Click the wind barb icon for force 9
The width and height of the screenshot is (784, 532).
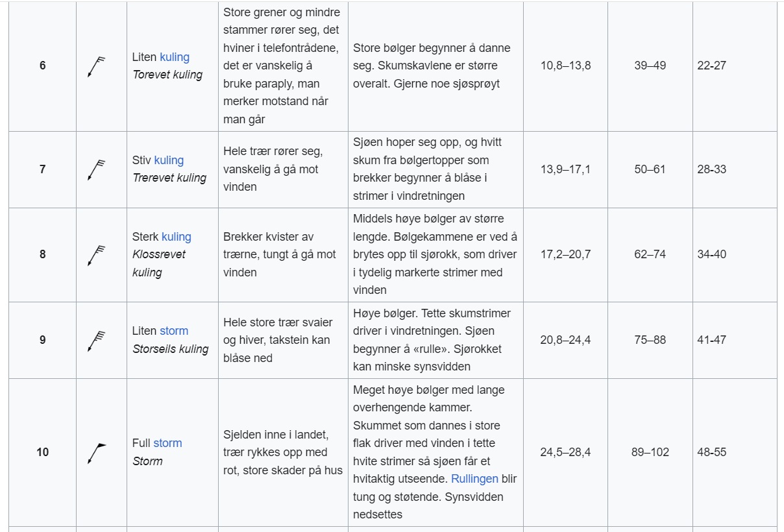coord(96,341)
